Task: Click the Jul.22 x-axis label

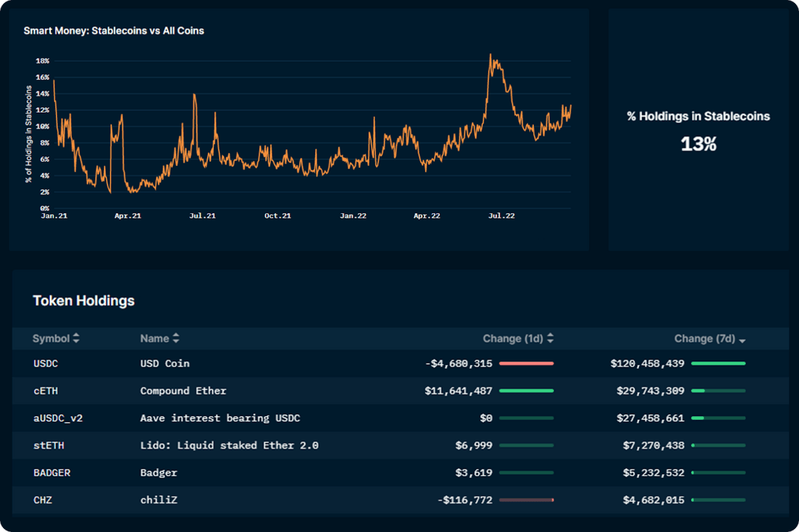Action: (x=501, y=216)
